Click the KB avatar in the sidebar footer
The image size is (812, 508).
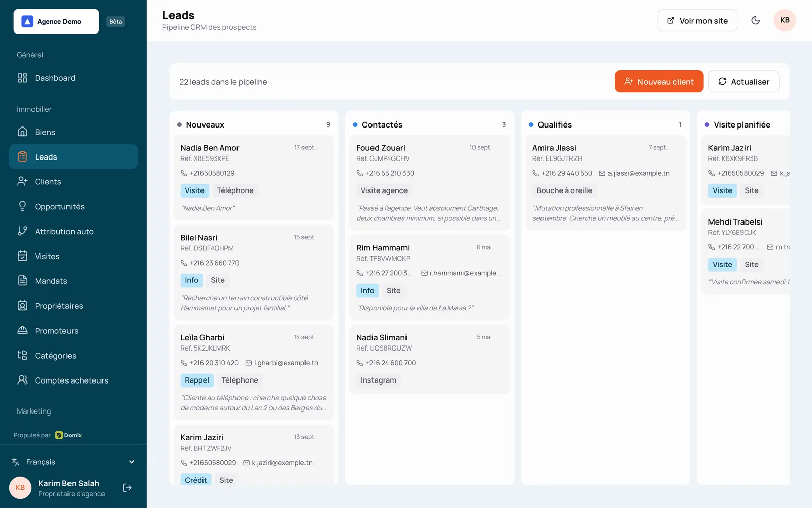(x=20, y=488)
